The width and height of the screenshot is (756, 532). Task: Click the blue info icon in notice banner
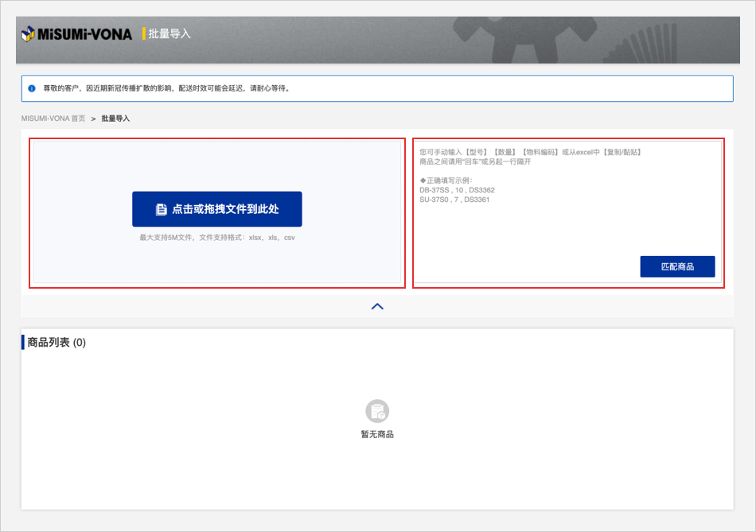coord(32,88)
